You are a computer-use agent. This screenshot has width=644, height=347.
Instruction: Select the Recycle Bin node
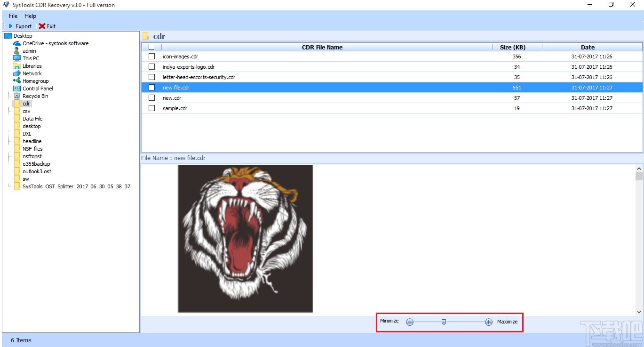pyautogui.click(x=35, y=96)
